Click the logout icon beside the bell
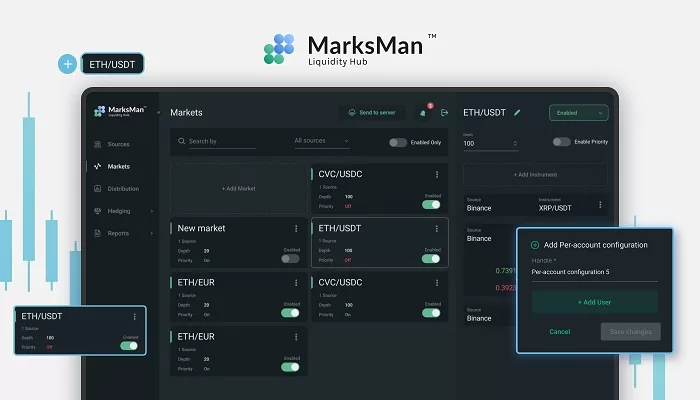The width and height of the screenshot is (700, 400). click(444, 112)
